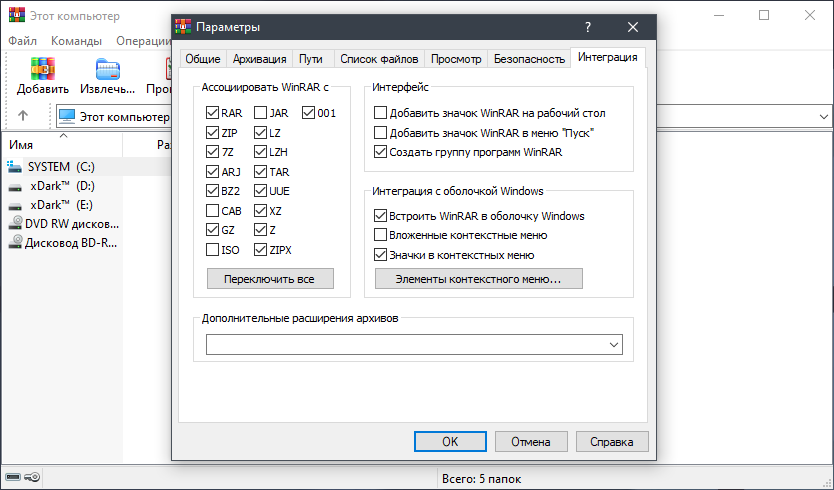Image resolution: width=834 pixels, height=490 pixels.
Task: Click the Извлечь toolbar icon in WinRAR
Action: pos(108,69)
